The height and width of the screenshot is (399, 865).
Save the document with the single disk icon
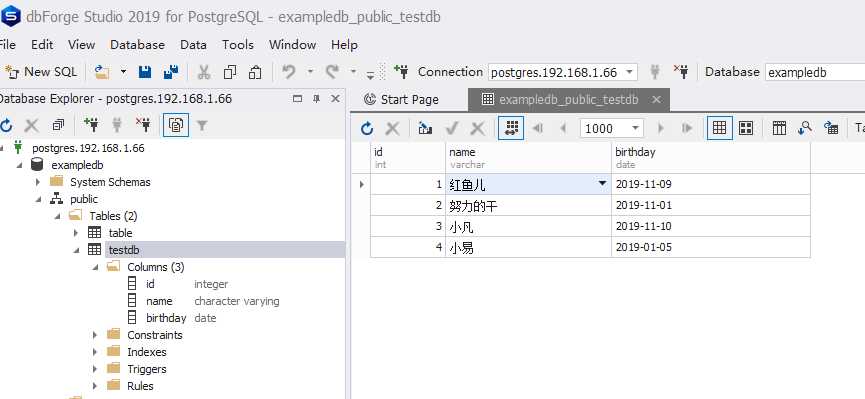click(145, 72)
